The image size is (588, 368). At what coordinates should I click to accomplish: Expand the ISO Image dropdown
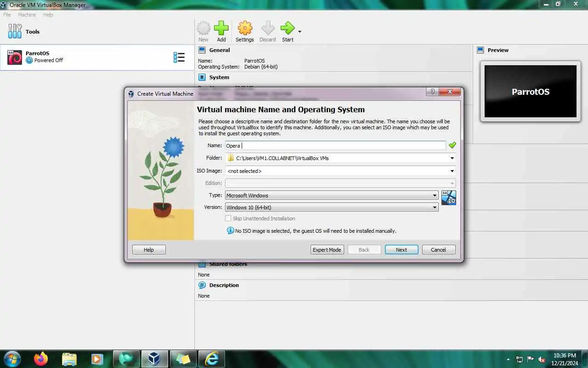coord(452,171)
